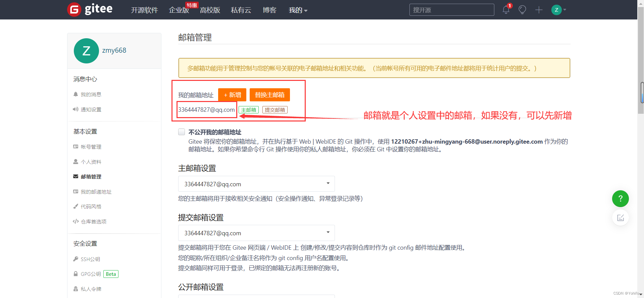
Task: Open 博客 in the top navigation
Action: click(x=269, y=10)
